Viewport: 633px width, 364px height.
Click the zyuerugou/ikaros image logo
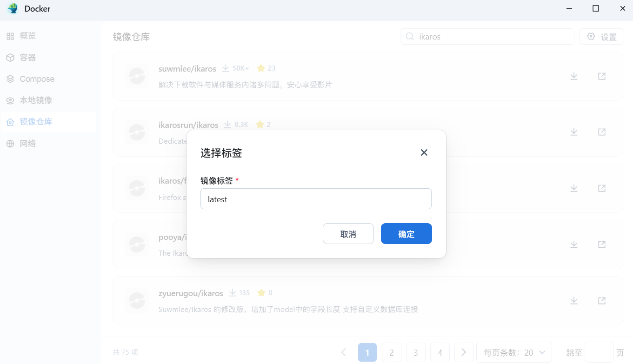pos(137,301)
